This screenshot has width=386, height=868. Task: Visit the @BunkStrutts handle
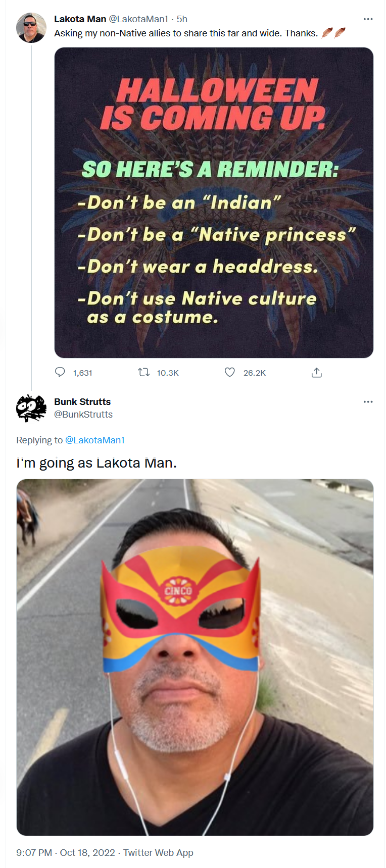coord(83,415)
